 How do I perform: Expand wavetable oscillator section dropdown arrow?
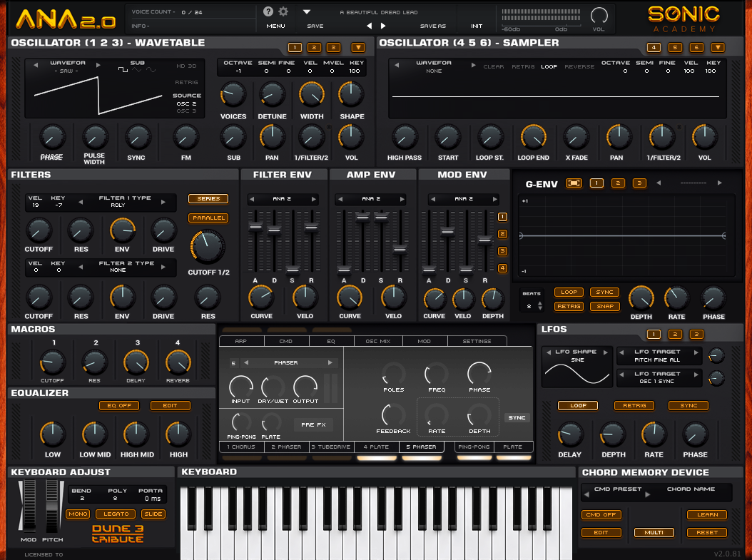pyautogui.click(x=358, y=48)
